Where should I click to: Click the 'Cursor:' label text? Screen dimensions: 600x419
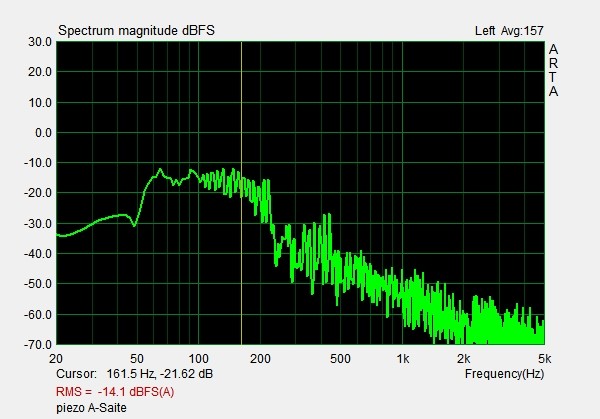[76, 374]
